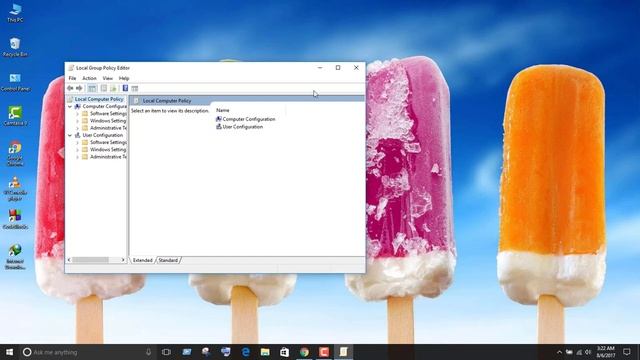Viewport: 640px width, 360px height.
Task: Open File Explorer from the taskbar
Action: pos(265,352)
